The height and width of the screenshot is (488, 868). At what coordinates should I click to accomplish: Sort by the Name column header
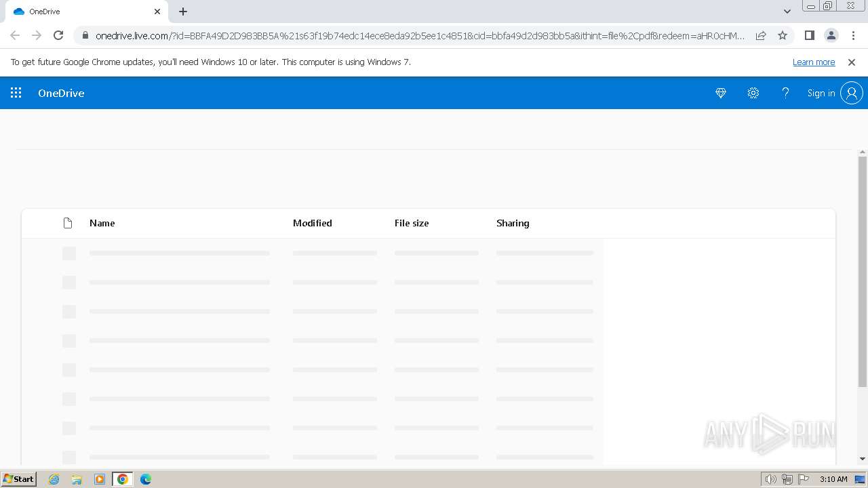tap(102, 223)
